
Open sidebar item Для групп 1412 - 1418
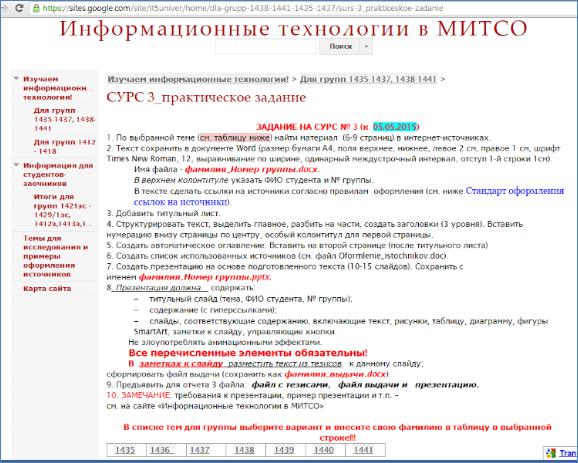point(64,146)
